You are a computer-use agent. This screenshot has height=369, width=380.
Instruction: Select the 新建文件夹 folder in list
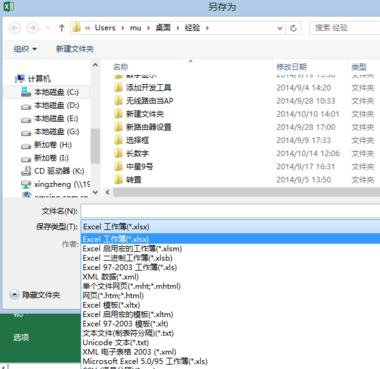(145, 114)
